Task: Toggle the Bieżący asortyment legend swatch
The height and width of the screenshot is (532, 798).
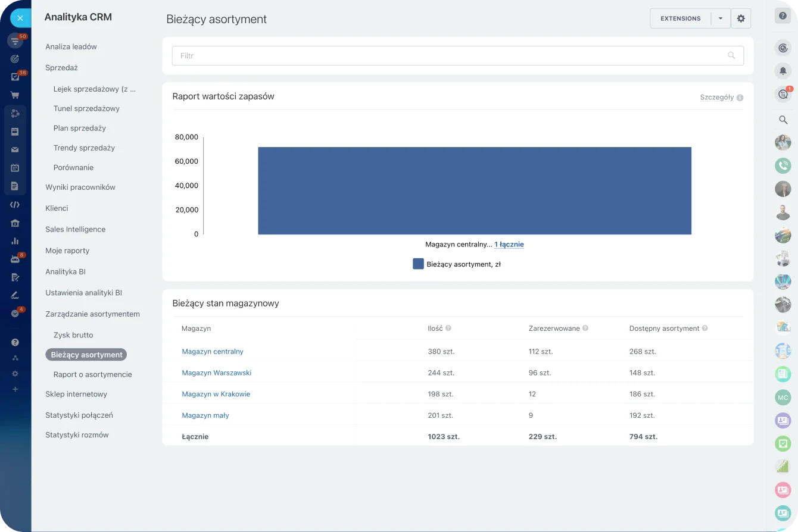Action: (x=418, y=264)
